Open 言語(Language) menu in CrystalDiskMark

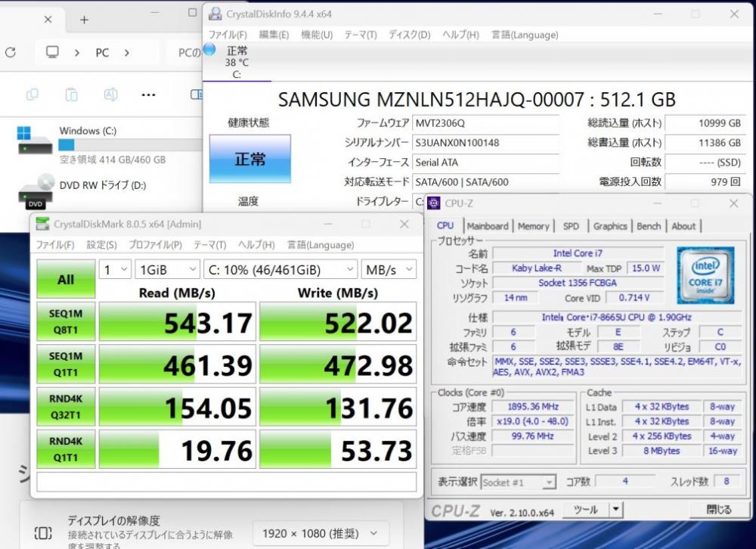[x=321, y=245]
